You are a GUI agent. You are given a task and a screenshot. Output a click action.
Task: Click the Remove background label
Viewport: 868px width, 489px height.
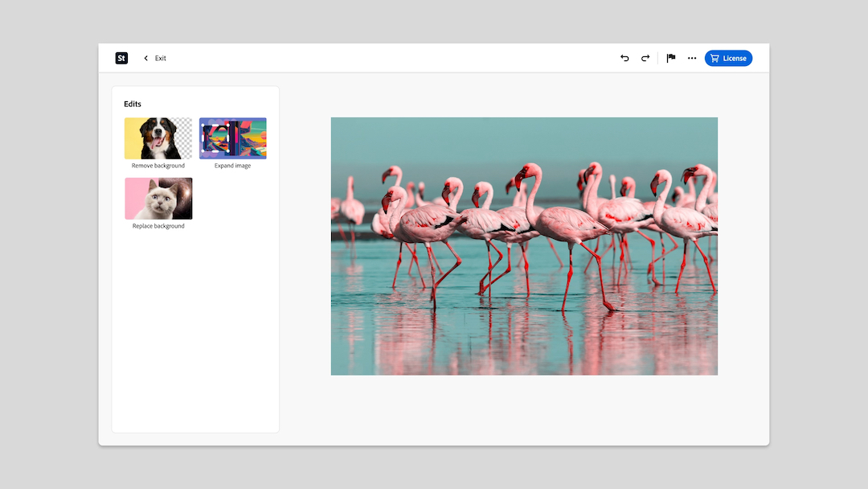[x=158, y=166]
